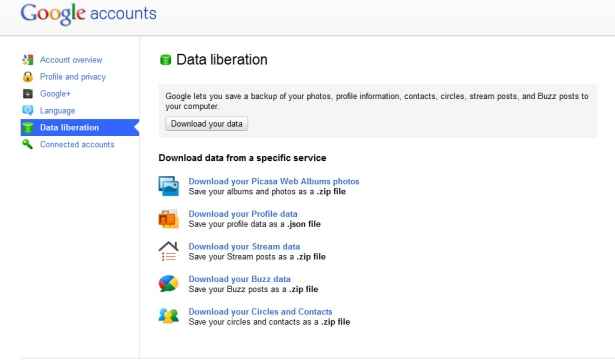
Task: Go to the Google+ settings section
Action: pos(55,93)
